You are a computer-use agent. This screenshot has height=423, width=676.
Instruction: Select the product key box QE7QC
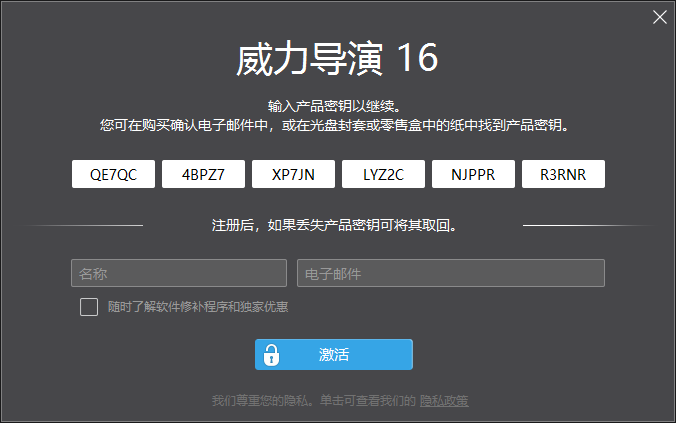(x=113, y=174)
